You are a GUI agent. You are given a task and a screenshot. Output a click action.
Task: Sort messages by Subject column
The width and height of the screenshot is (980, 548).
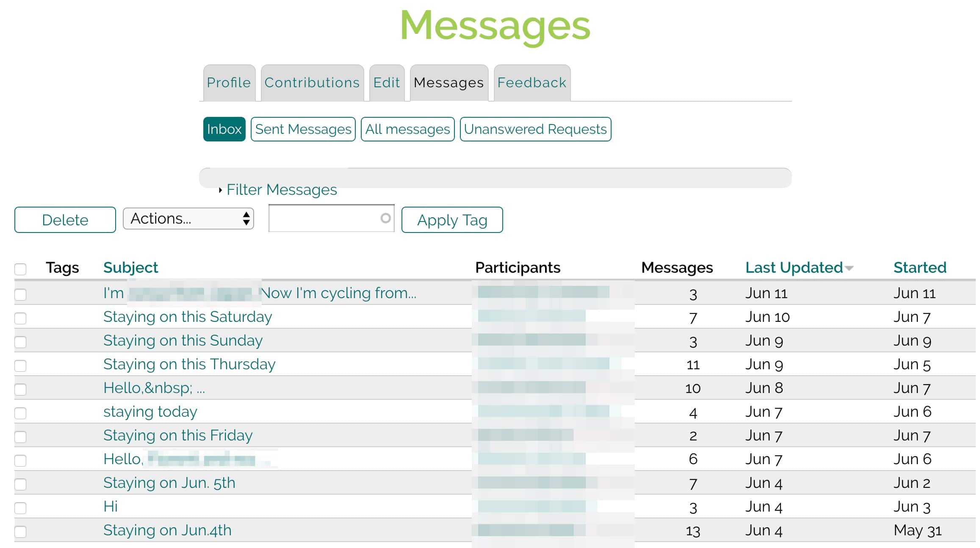(130, 268)
